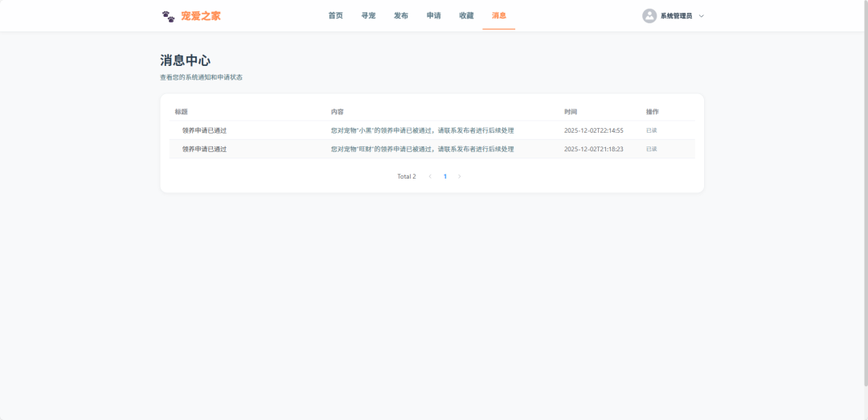868x420 pixels.
Task: Click the Total 2 pagination label
Action: pyautogui.click(x=407, y=176)
